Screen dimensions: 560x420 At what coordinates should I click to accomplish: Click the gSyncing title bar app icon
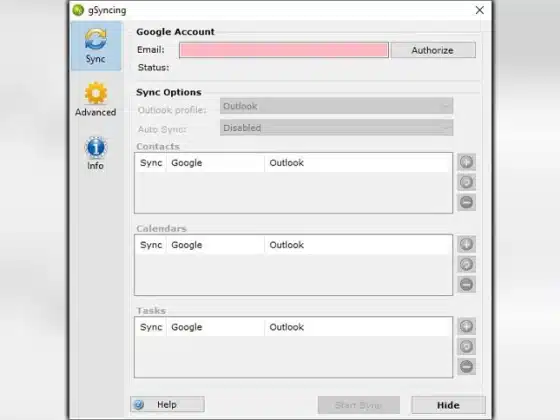78,10
